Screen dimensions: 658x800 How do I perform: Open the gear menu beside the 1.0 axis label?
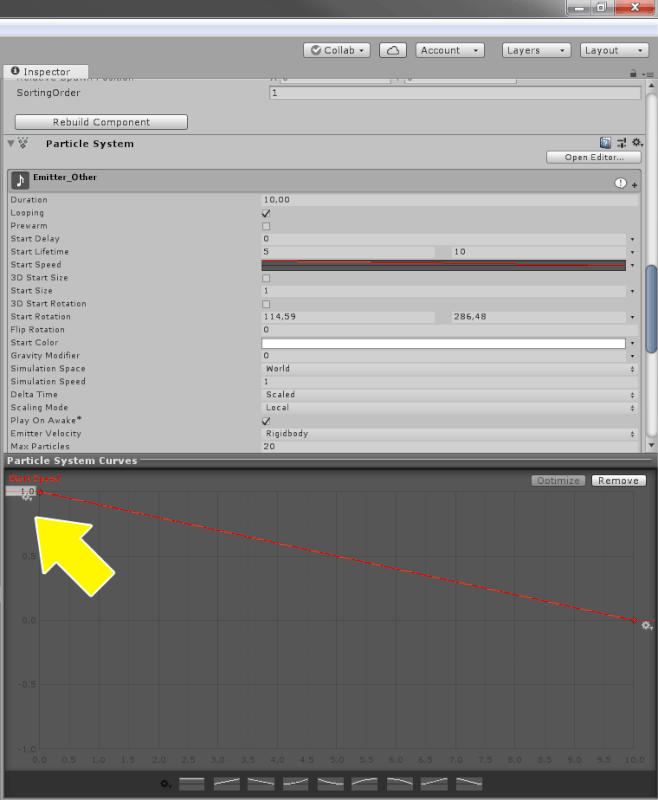27,497
